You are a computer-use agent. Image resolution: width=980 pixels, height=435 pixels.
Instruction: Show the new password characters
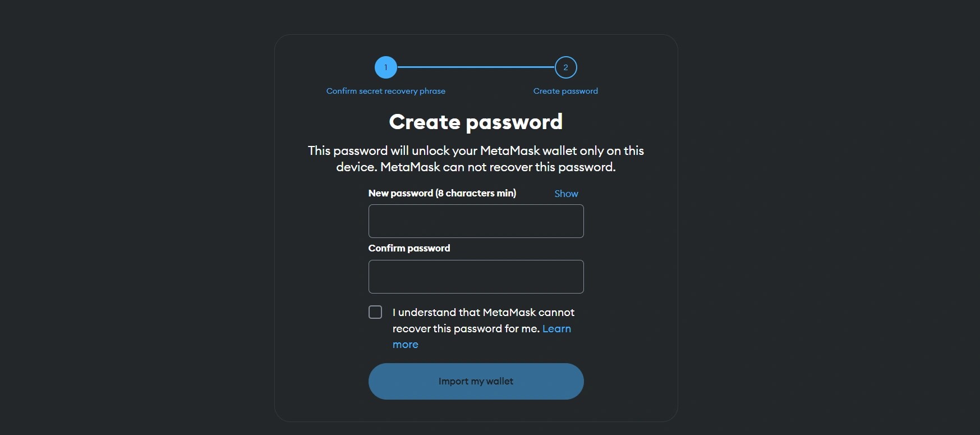coord(566,194)
